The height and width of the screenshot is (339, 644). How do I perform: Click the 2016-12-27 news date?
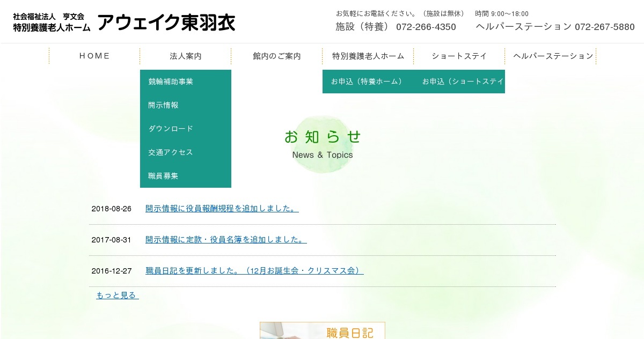pos(112,271)
